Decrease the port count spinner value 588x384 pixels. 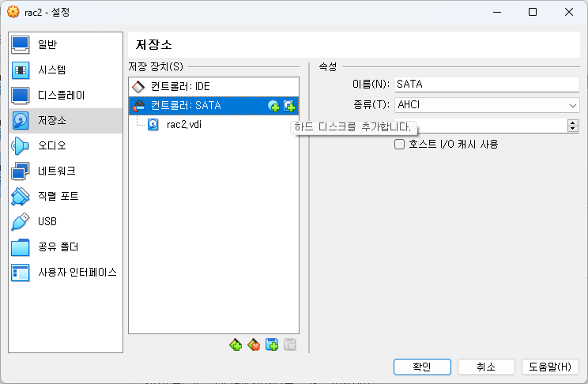tap(573, 129)
